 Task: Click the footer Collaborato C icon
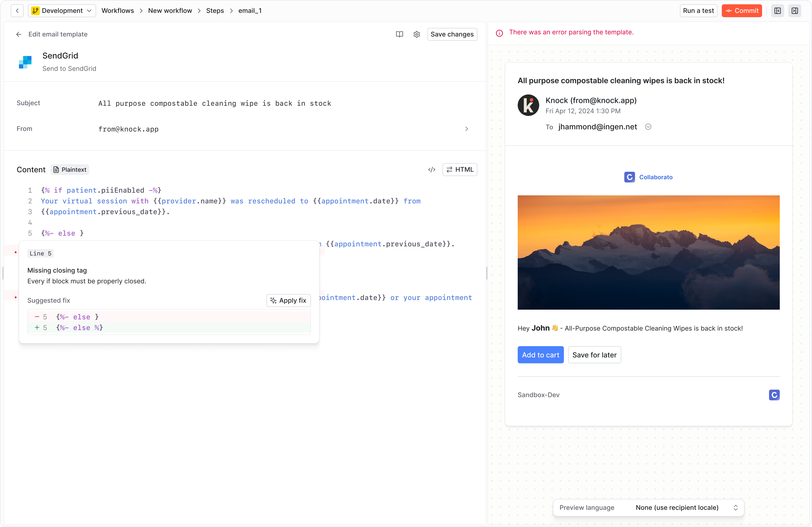(774, 395)
